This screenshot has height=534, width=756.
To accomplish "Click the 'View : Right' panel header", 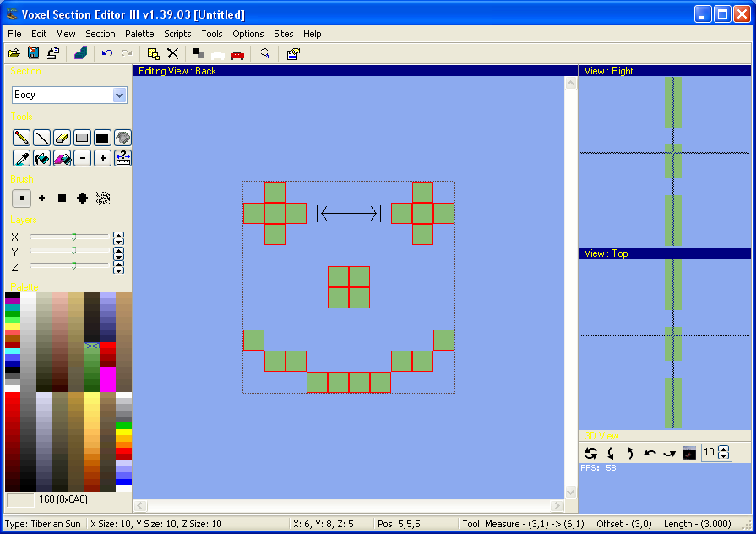I will pyautogui.click(x=666, y=71).
